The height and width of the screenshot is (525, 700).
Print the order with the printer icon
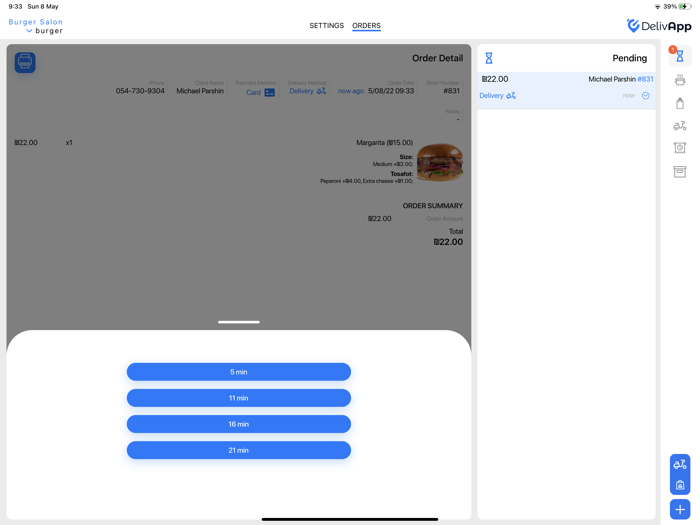[x=25, y=62]
